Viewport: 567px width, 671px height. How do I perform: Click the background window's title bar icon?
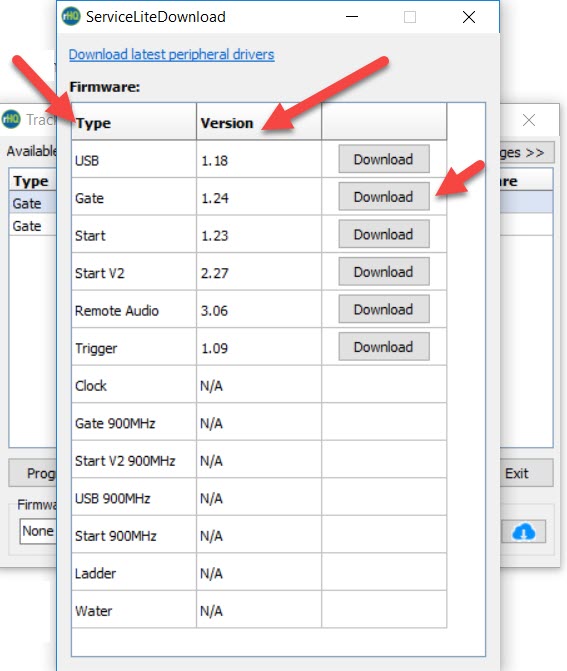coord(11,119)
